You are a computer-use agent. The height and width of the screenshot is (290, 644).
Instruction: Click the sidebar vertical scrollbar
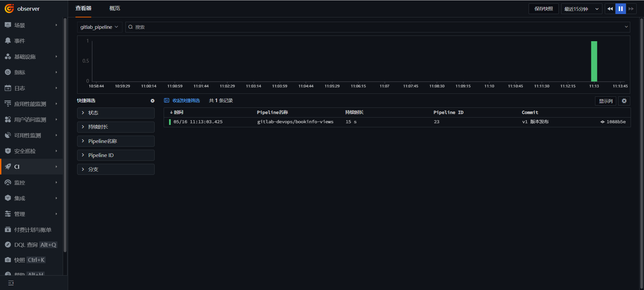[65, 135]
